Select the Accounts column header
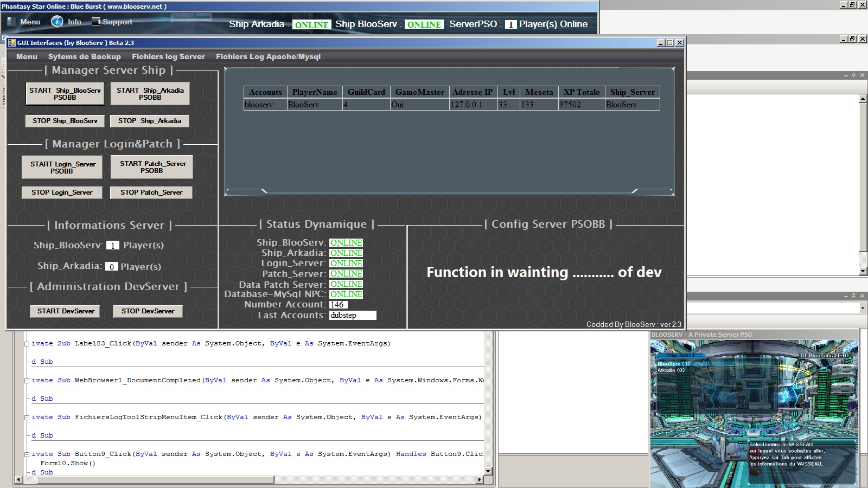The width and height of the screenshot is (868, 488). [265, 92]
